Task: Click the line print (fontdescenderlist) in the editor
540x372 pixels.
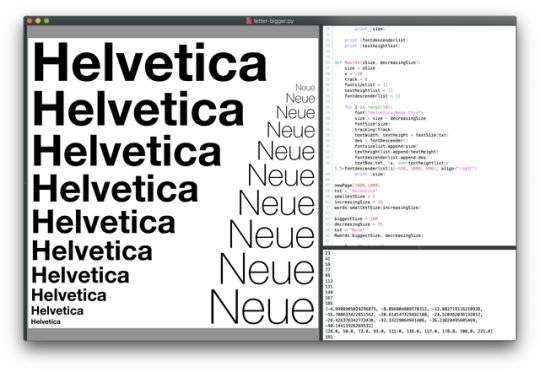Action: tap(376, 40)
